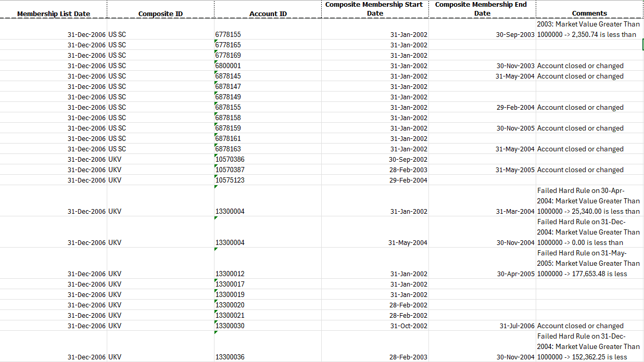Click the green error indicator on cell 6800001

point(217,62)
